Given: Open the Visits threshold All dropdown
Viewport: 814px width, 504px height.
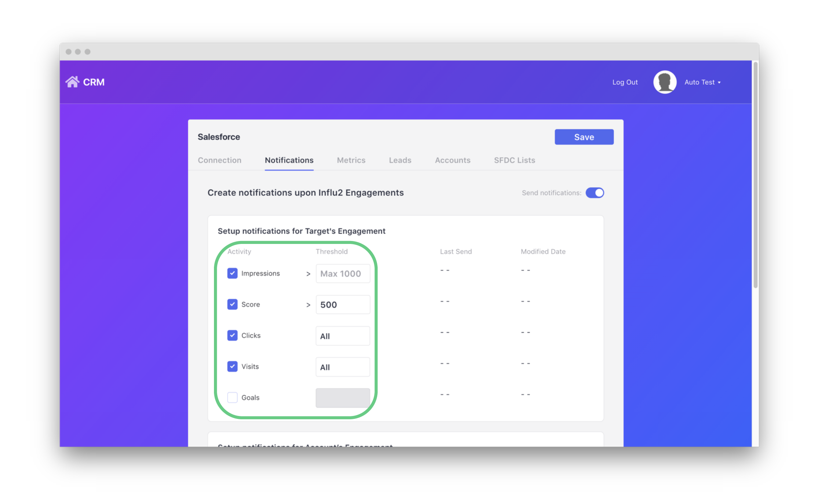Looking at the screenshot, I should pos(343,367).
